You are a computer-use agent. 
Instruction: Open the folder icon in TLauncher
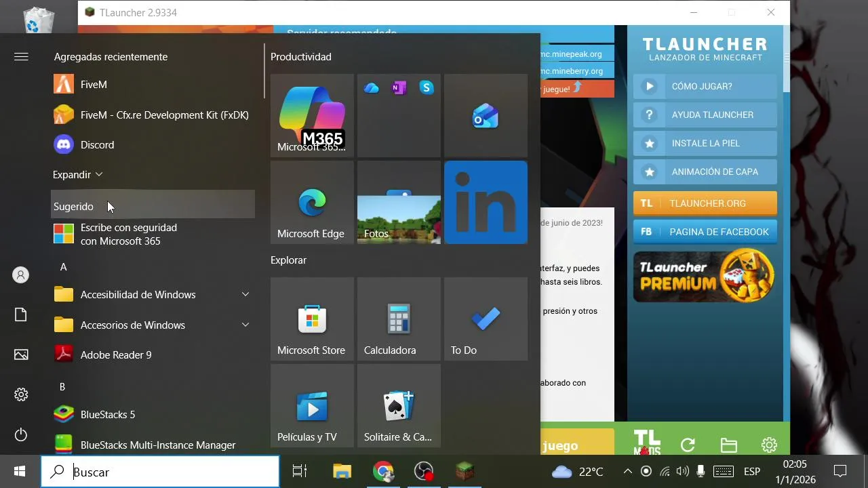pyautogui.click(x=729, y=445)
